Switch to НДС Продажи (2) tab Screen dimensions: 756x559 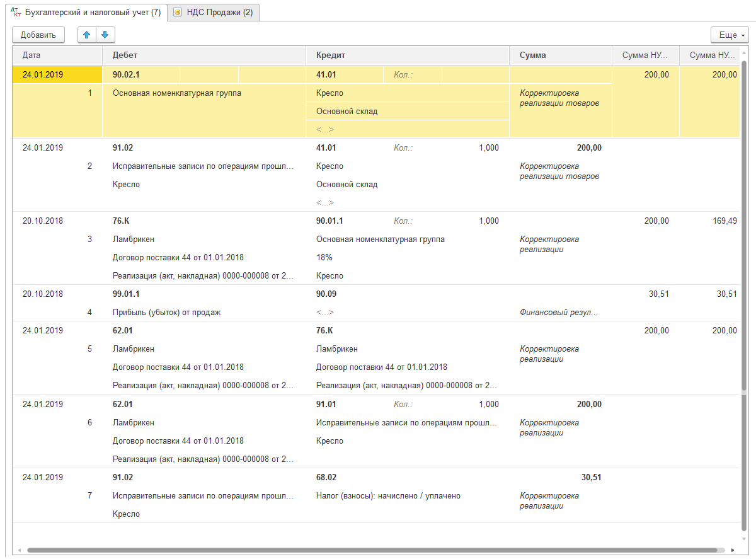[213, 13]
